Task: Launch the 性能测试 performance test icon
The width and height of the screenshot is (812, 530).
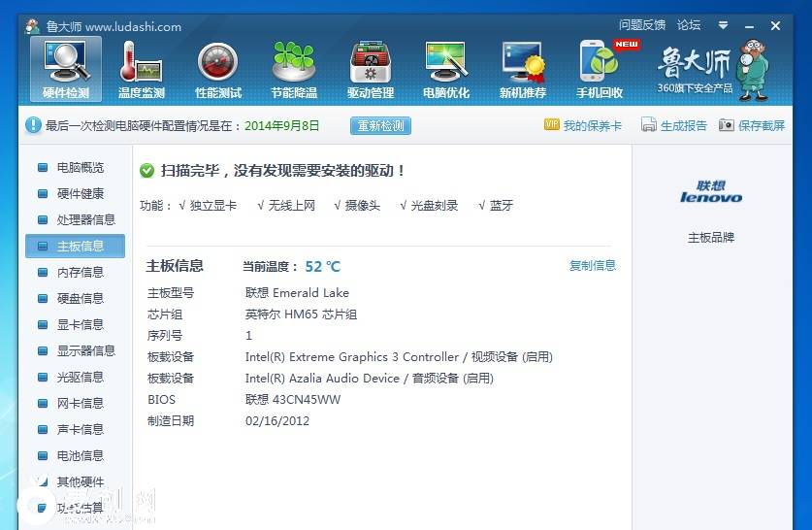Action: tap(217, 69)
